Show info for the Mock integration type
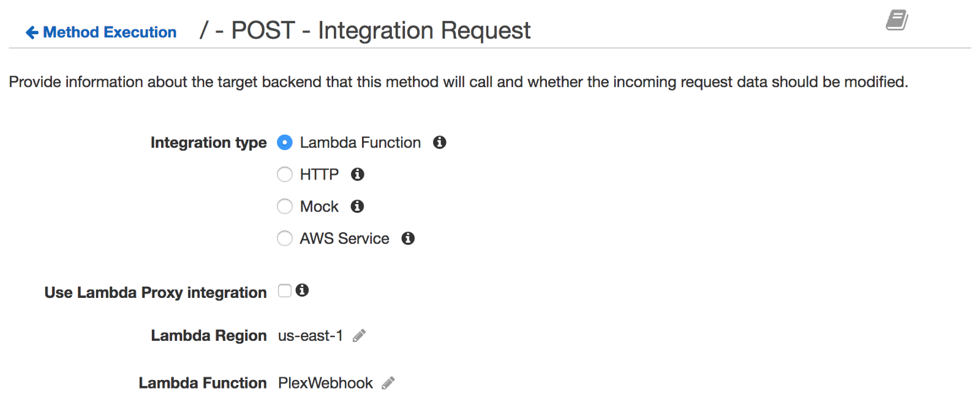 (x=357, y=207)
